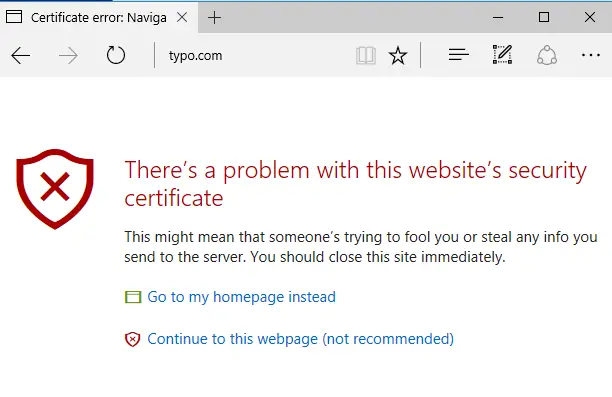Open the Hub three-lines icon
Viewport: 612px width, 397px height.
[459, 55]
